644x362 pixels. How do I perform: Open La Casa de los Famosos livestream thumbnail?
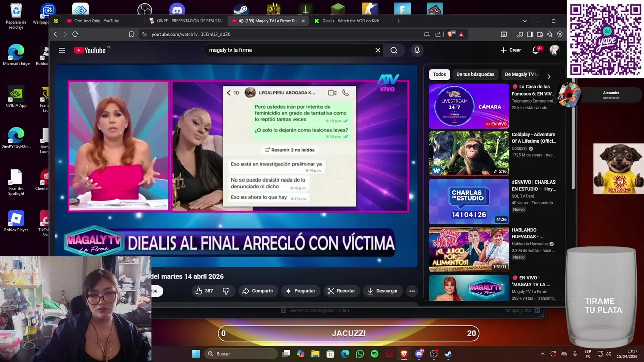point(469,106)
